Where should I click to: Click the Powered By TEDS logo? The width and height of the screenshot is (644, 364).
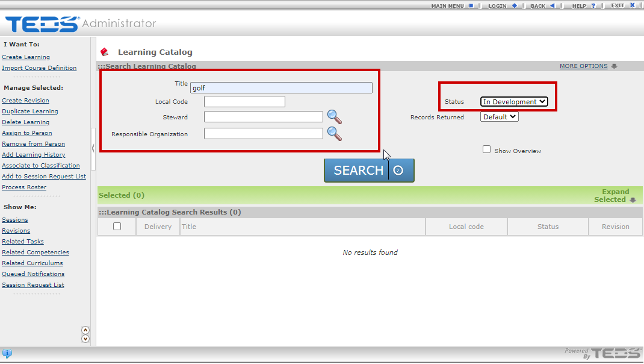(603, 353)
